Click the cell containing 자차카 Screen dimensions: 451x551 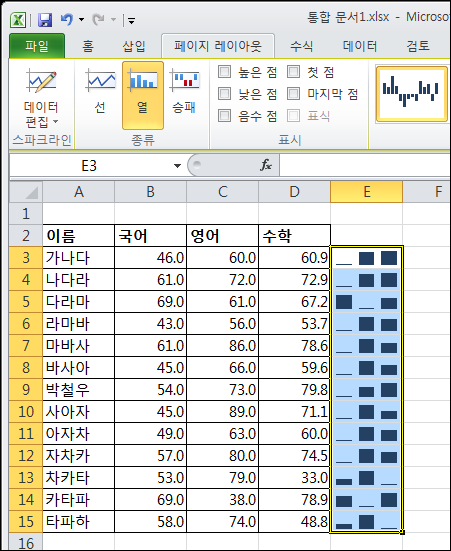coord(78,455)
